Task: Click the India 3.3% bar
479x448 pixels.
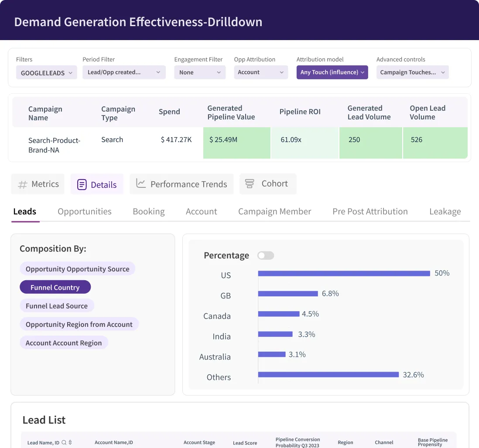Action: click(275, 334)
